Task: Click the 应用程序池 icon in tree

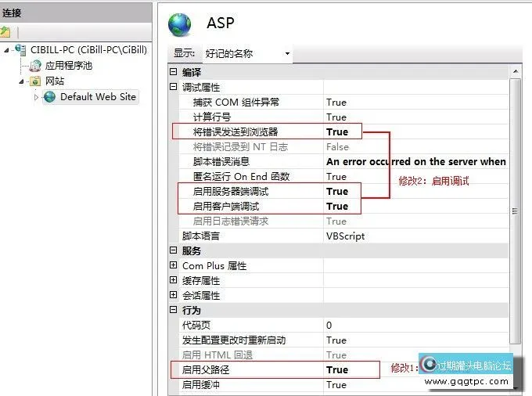Action: click(x=35, y=66)
